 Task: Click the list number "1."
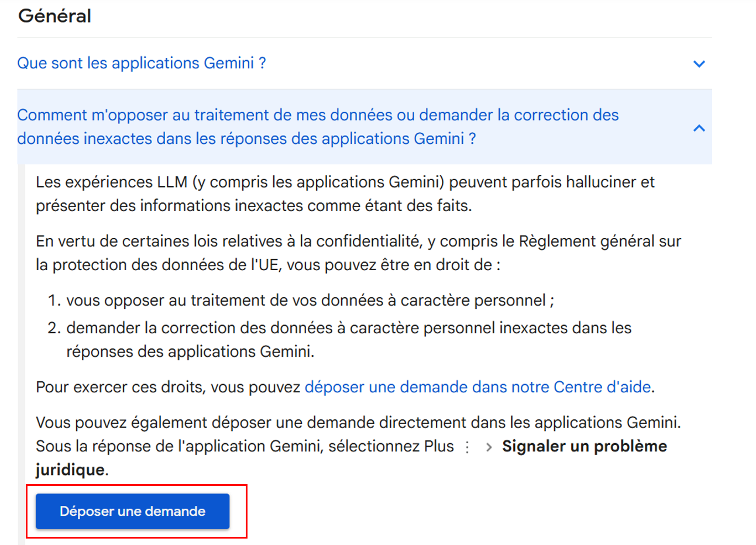tap(54, 301)
